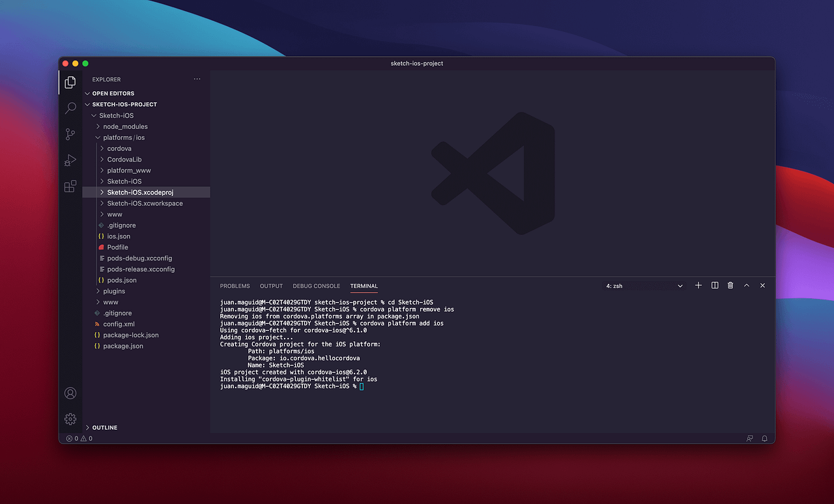Split the terminal using the split icon
The width and height of the screenshot is (834, 504).
coord(714,285)
